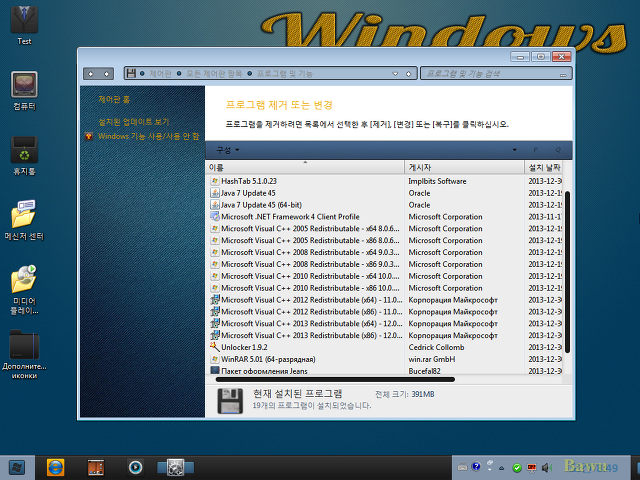The width and height of the screenshot is (640, 480).
Task: Open the 구성 organize dropdown menu
Action: 227,150
